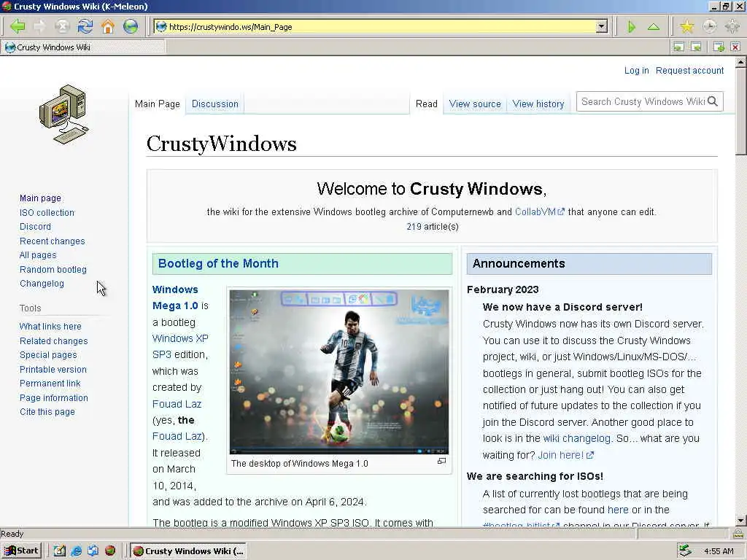Image resolution: width=747 pixels, height=560 pixels.
Task: Click the 219 articles count link
Action: tap(414, 227)
